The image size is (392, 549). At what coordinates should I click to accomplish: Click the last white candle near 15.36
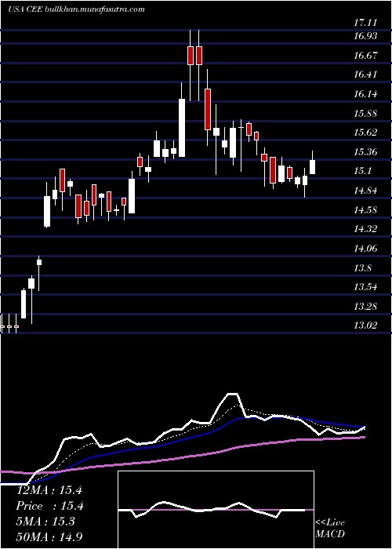tap(312, 166)
